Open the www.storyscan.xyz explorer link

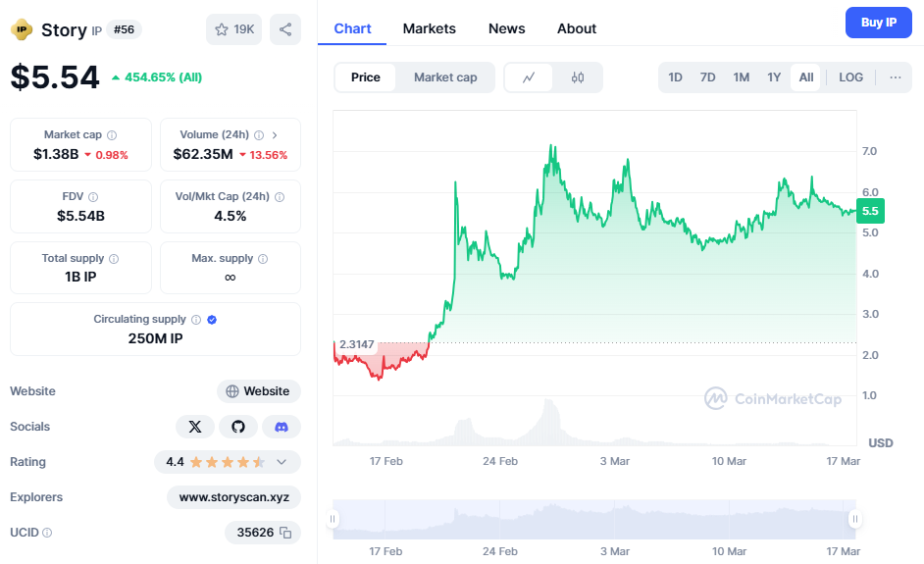233,497
